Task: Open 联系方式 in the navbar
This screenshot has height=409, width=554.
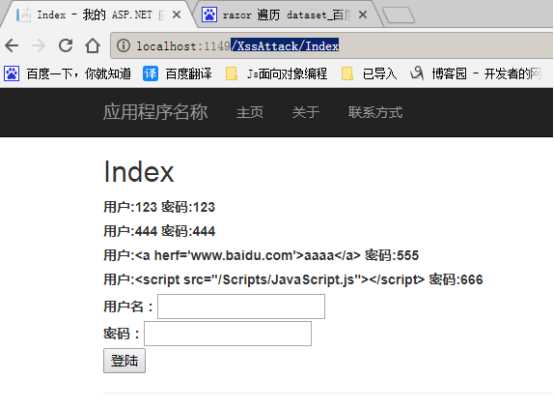Action: (375, 112)
